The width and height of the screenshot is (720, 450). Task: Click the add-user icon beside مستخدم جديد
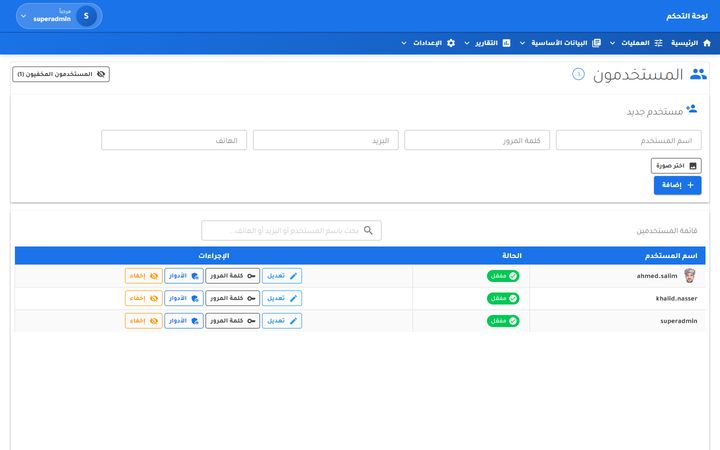click(x=692, y=109)
